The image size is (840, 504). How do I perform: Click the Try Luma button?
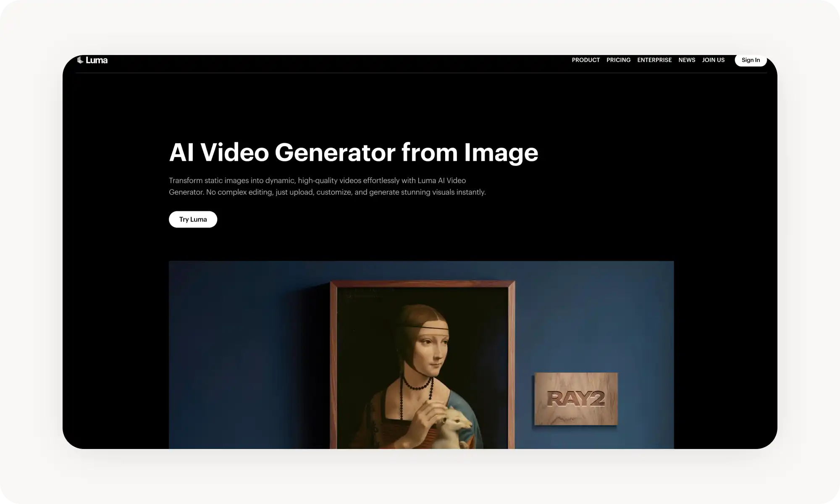(193, 219)
